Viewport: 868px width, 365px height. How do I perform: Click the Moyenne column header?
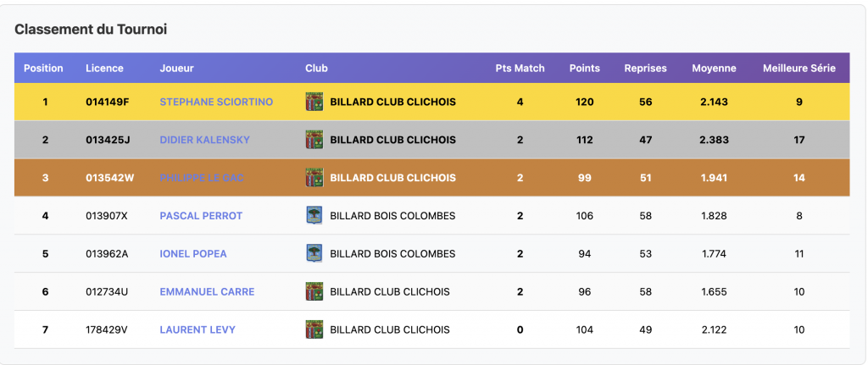714,69
